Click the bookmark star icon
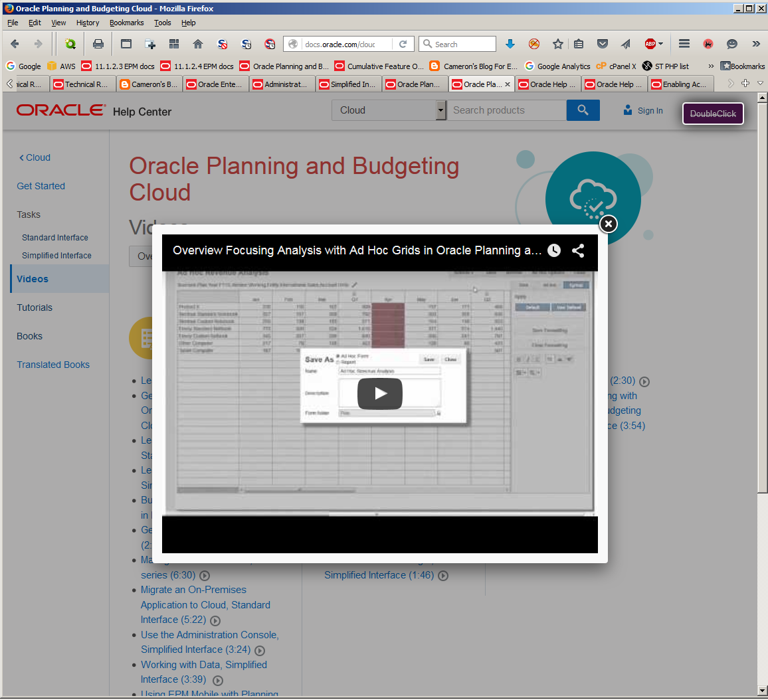 click(558, 44)
